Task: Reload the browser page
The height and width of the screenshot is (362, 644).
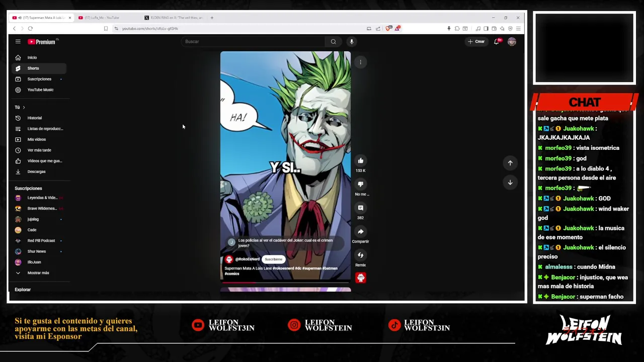Action: pos(30,29)
